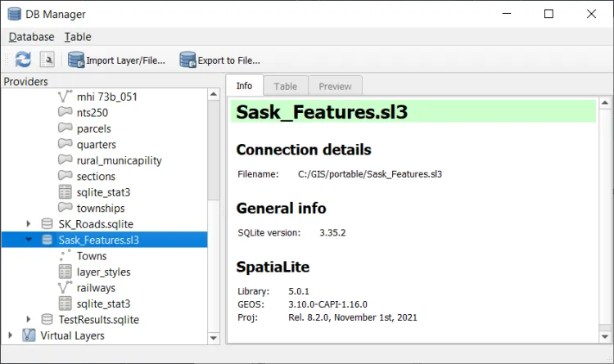The height and width of the screenshot is (364, 614).
Task: Click the providers tree scroll down arrow
Action: pyautogui.click(x=214, y=337)
